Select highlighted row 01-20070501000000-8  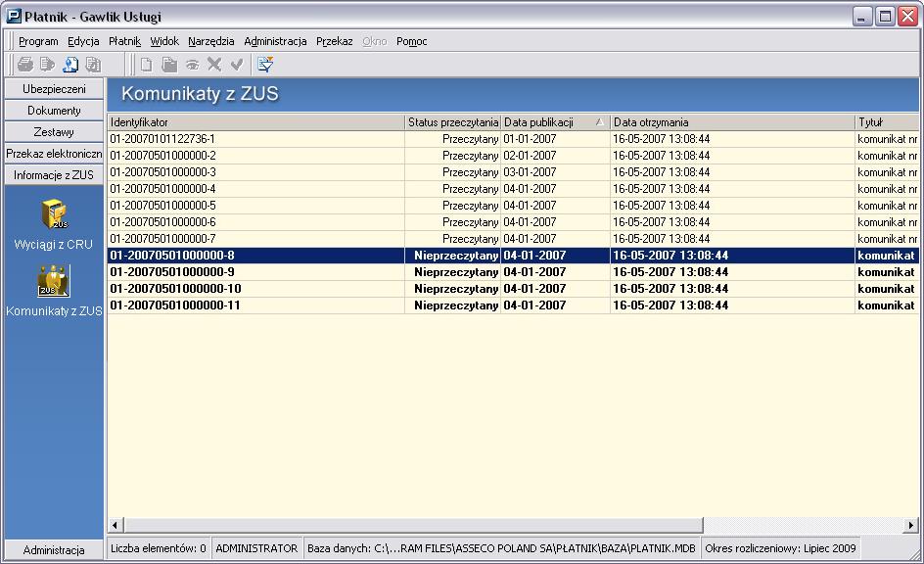(x=513, y=256)
